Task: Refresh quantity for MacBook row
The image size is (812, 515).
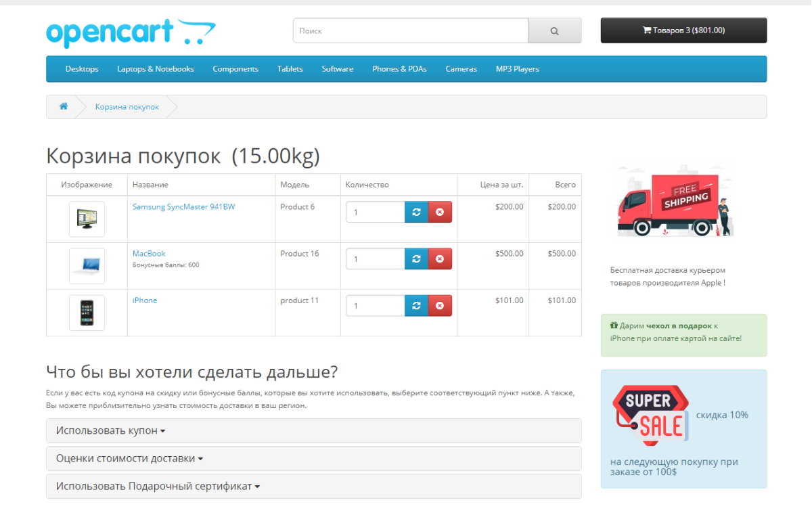Action: click(416, 259)
